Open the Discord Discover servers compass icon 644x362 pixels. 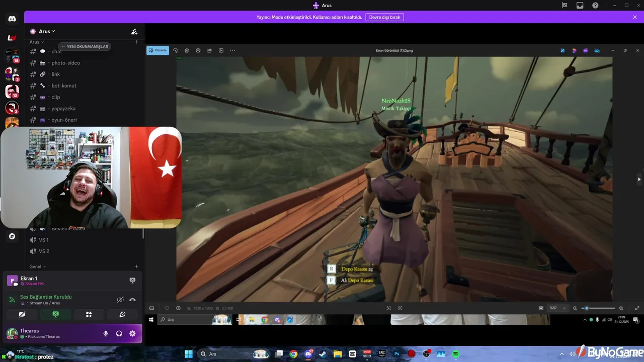12,236
